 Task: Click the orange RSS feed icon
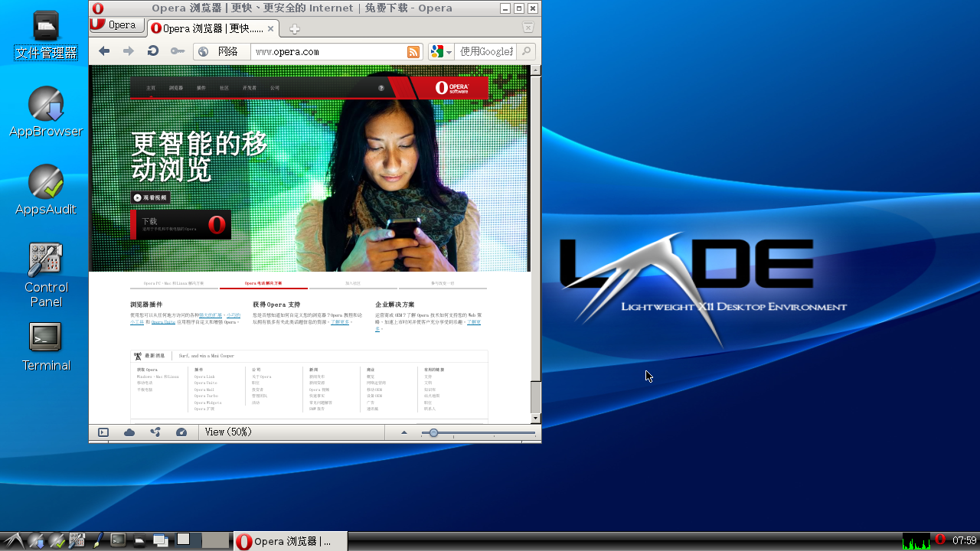click(x=413, y=51)
